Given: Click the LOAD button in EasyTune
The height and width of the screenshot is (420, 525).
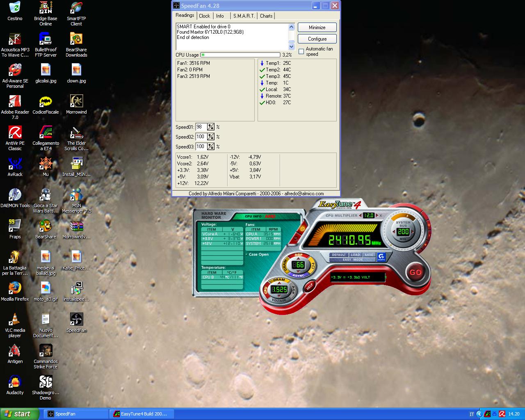Looking at the screenshot, I should [355, 255].
